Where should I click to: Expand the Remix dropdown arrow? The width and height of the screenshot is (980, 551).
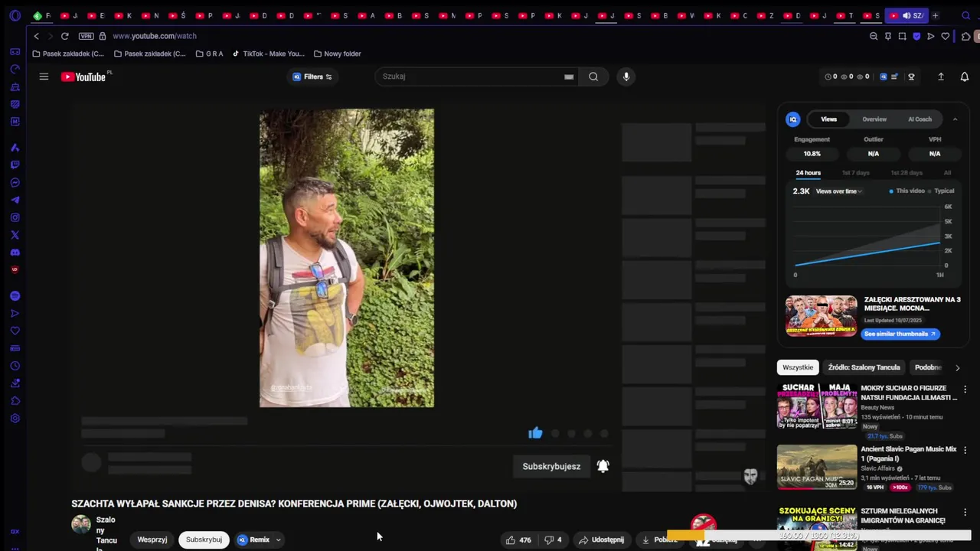tap(278, 540)
